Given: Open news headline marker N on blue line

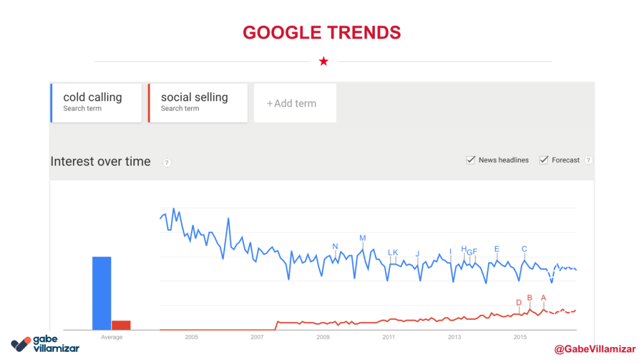Looking at the screenshot, I should coord(335,246).
